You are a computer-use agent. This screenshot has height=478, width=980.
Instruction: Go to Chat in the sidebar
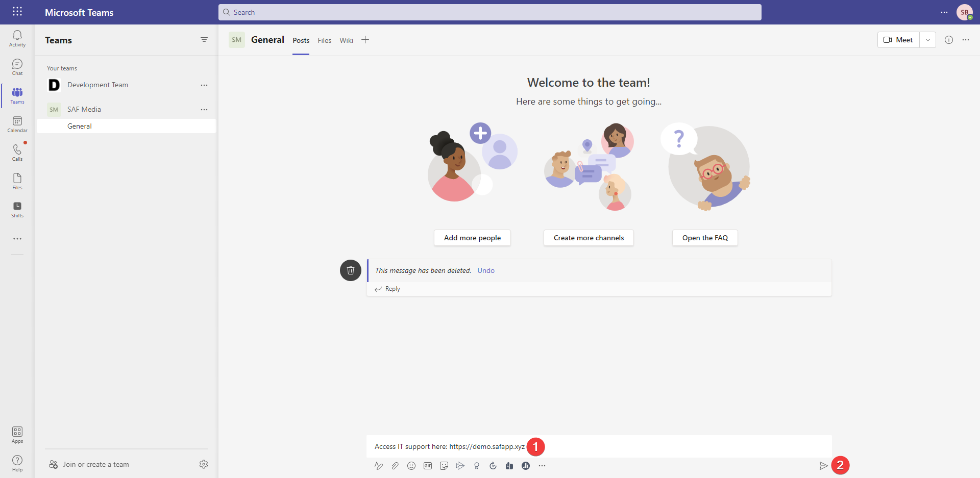tap(17, 67)
